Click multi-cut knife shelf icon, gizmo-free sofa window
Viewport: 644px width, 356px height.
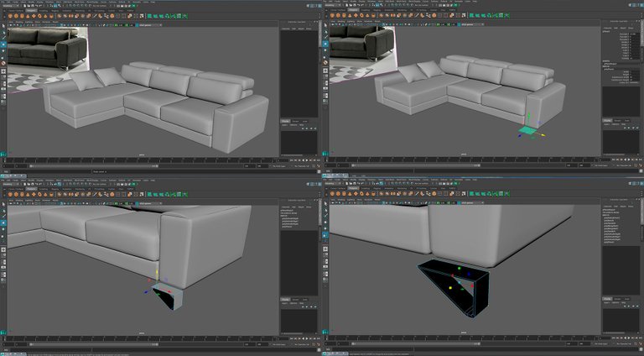click(95, 16)
